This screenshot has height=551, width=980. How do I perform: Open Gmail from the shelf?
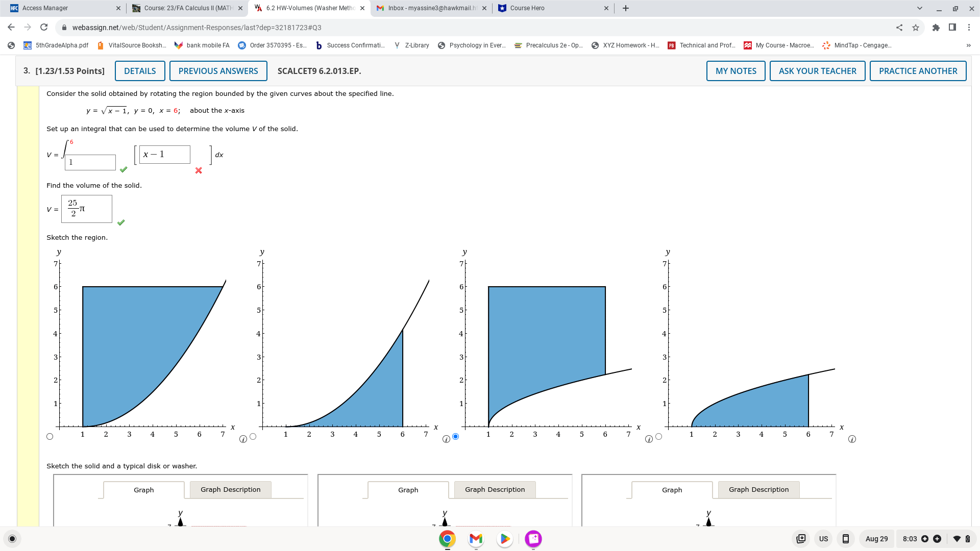[x=476, y=539]
